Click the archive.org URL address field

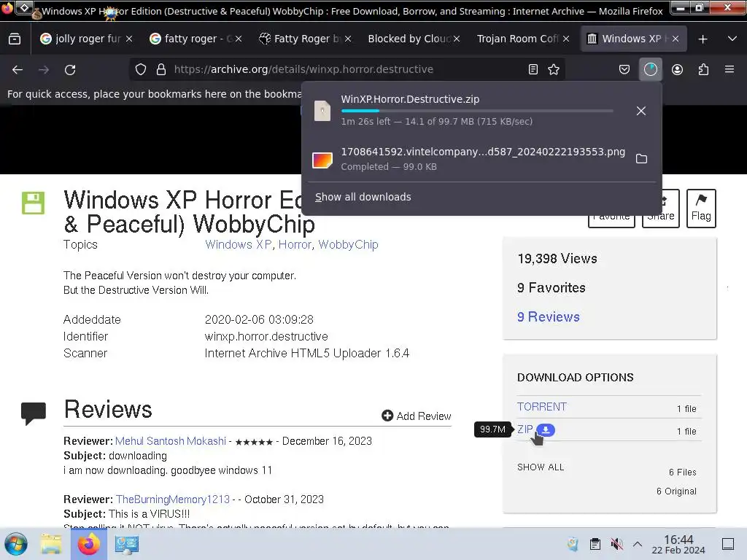tap(347, 69)
